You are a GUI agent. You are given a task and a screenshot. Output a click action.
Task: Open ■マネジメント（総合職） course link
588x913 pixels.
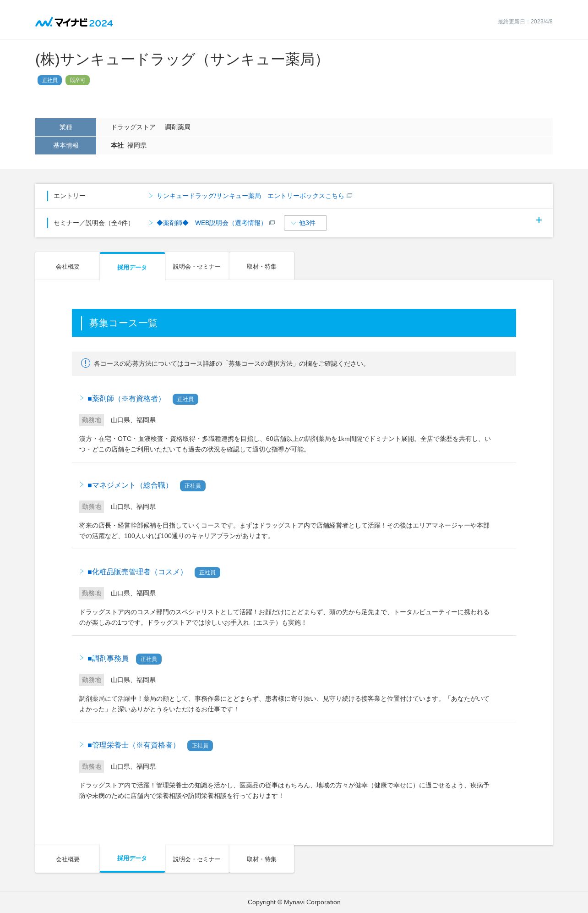[130, 485]
